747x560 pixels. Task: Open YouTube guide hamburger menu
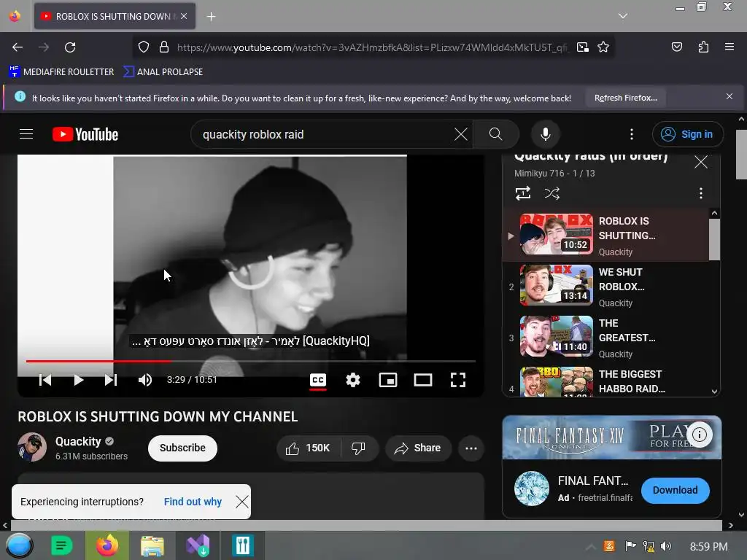click(x=26, y=134)
